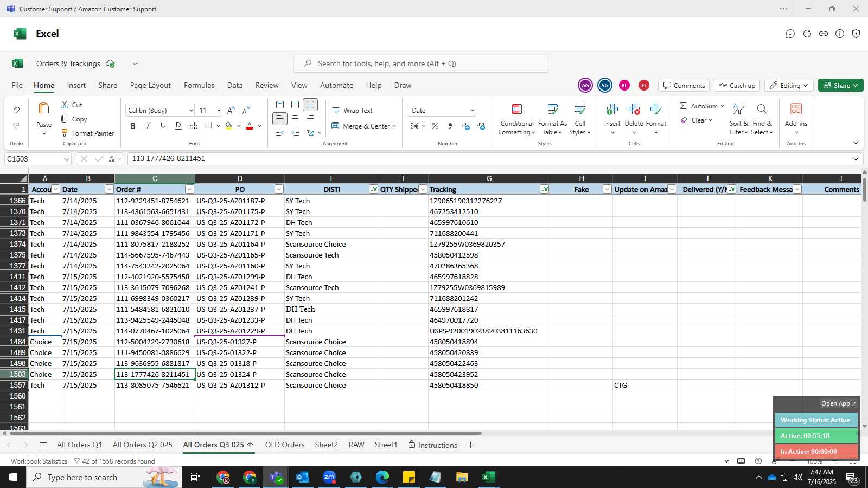Click the Increase Indent icon
This screenshot has width=868, height=488.
[x=295, y=133]
